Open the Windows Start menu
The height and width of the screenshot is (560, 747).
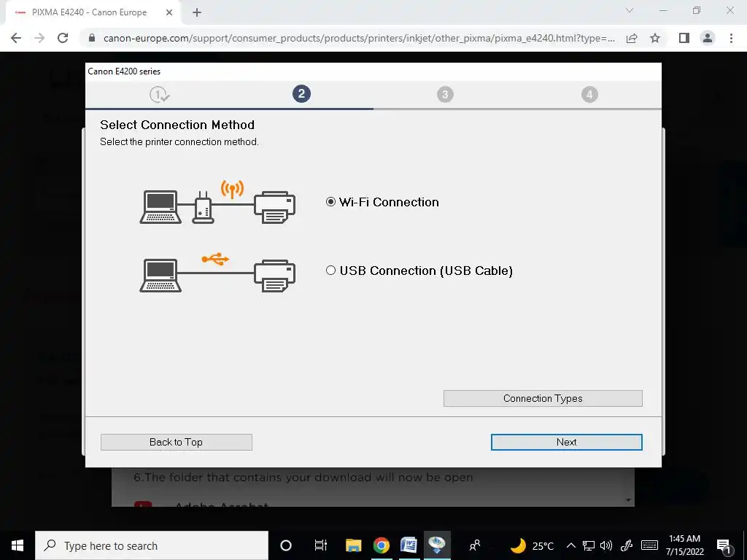pos(18,545)
